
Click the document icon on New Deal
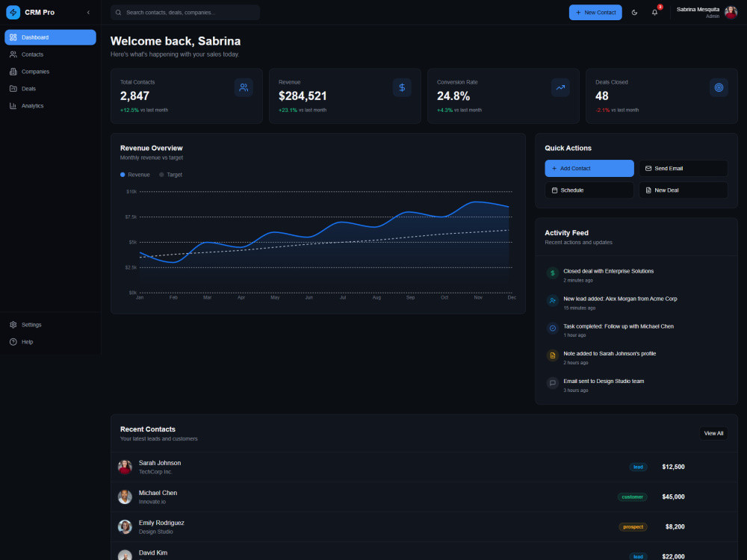click(x=648, y=190)
